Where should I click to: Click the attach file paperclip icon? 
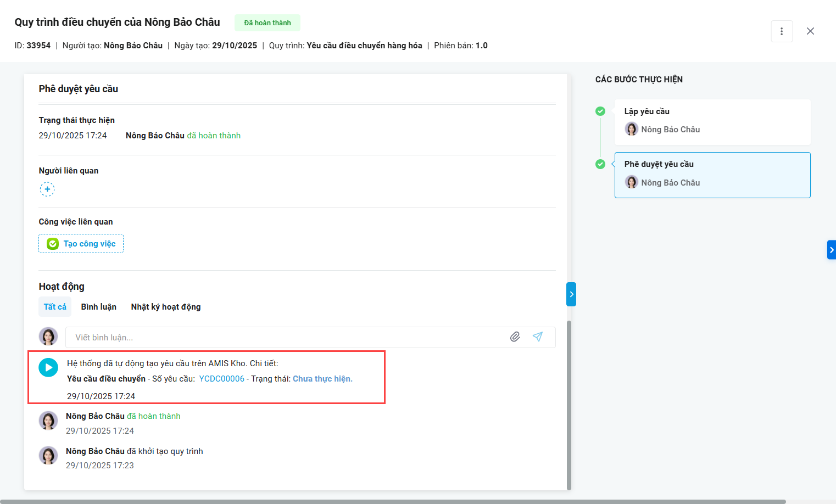tap(515, 337)
